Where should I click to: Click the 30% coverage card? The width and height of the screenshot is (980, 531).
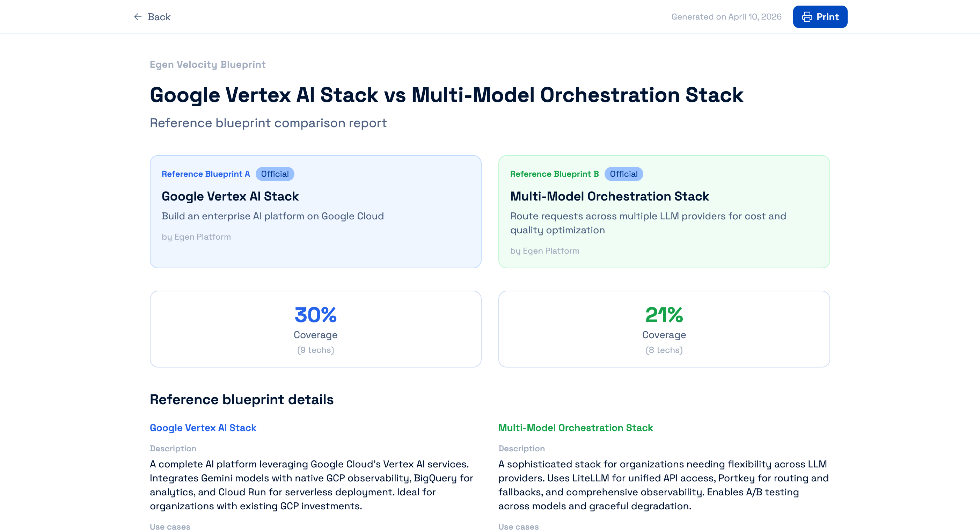tap(315, 329)
